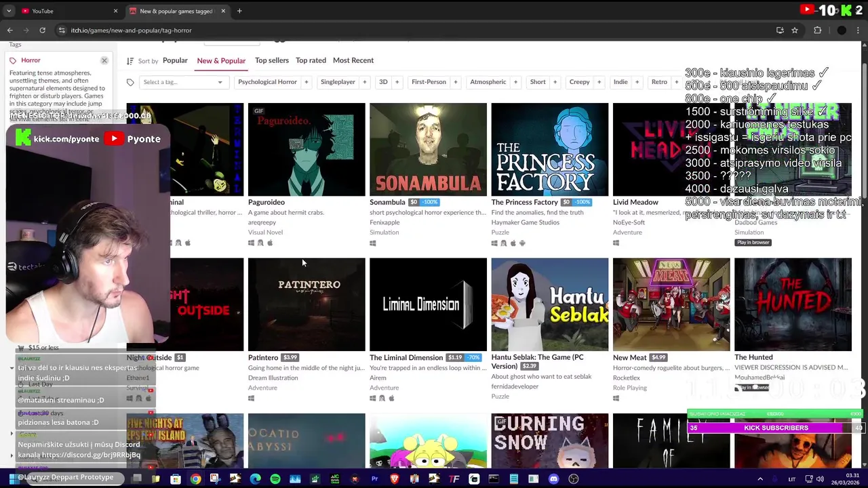Remove the Horror tag filter
The height and width of the screenshot is (488, 868).
[x=104, y=60]
